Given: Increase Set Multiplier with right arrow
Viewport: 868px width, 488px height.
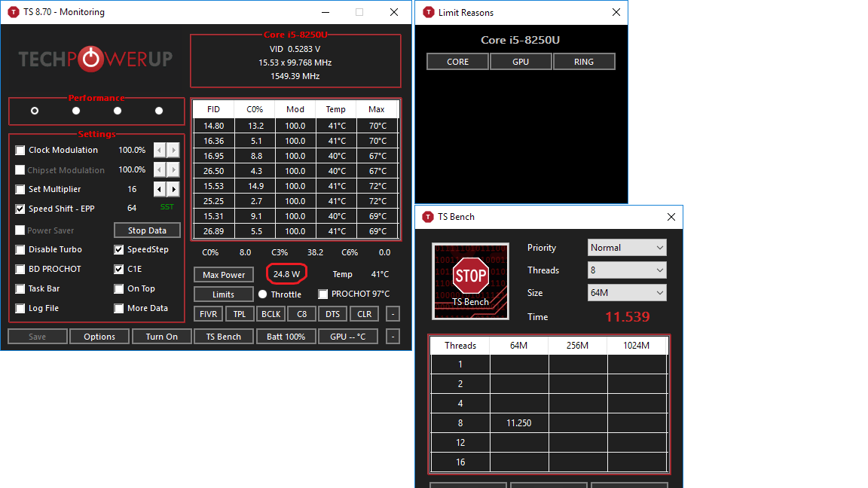Looking at the screenshot, I should [x=173, y=189].
